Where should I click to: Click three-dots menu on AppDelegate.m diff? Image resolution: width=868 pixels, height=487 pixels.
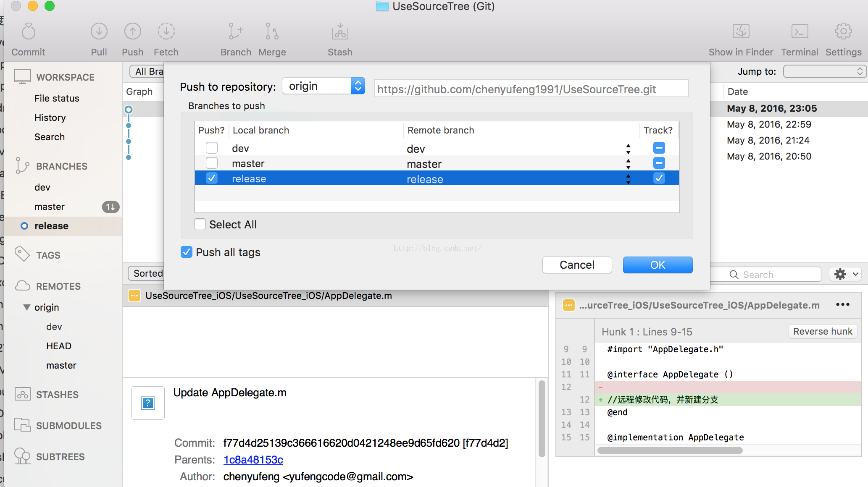pos(842,304)
